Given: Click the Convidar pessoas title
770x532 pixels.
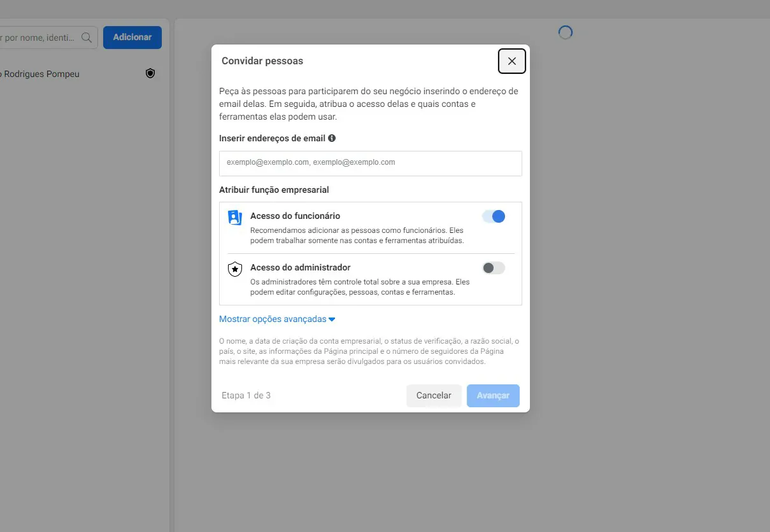Looking at the screenshot, I should 262,61.
